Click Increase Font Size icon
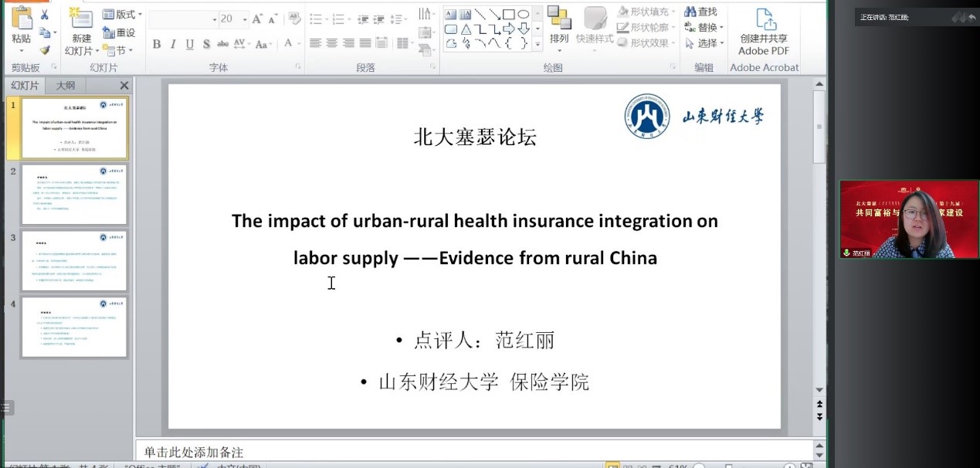 [x=258, y=19]
